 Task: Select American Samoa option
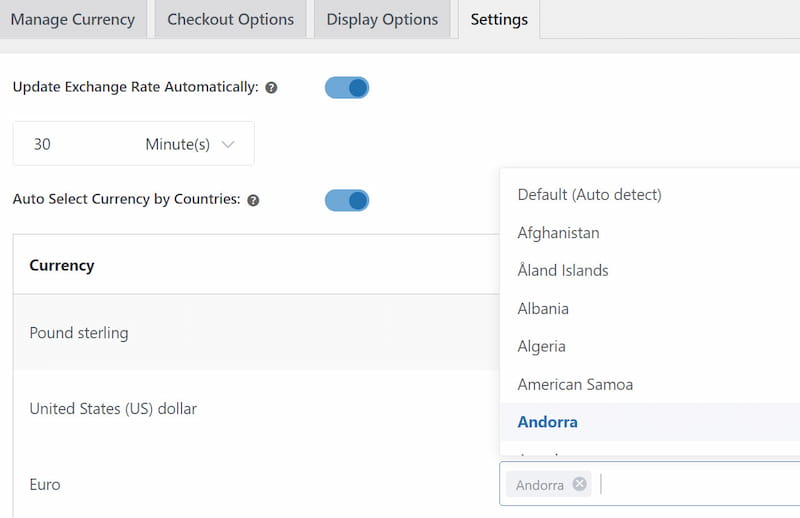(575, 385)
